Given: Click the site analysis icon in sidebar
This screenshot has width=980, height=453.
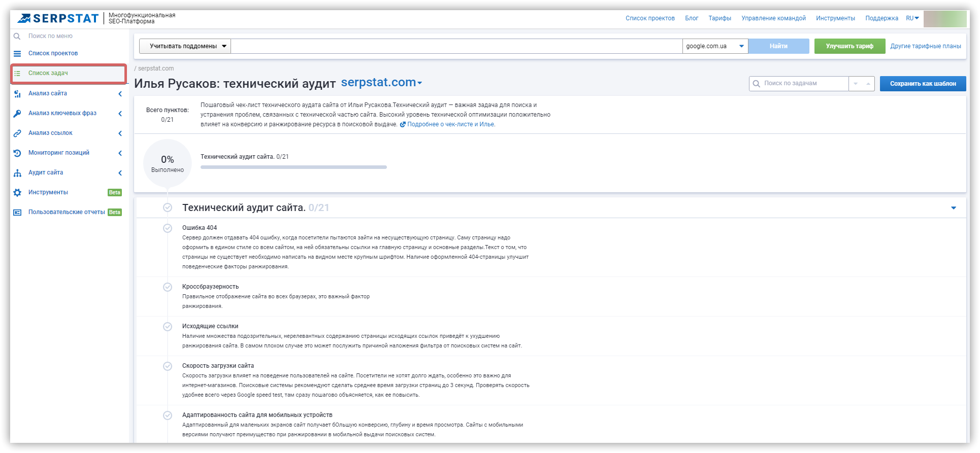Looking at the screenshot, I should (17, 94).
